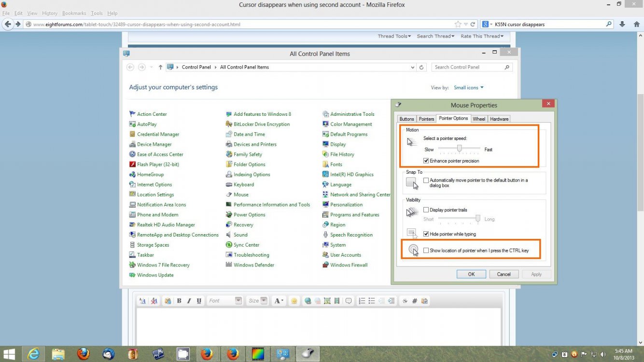Open the smilies picker in editor toolbar

(294, 301)
